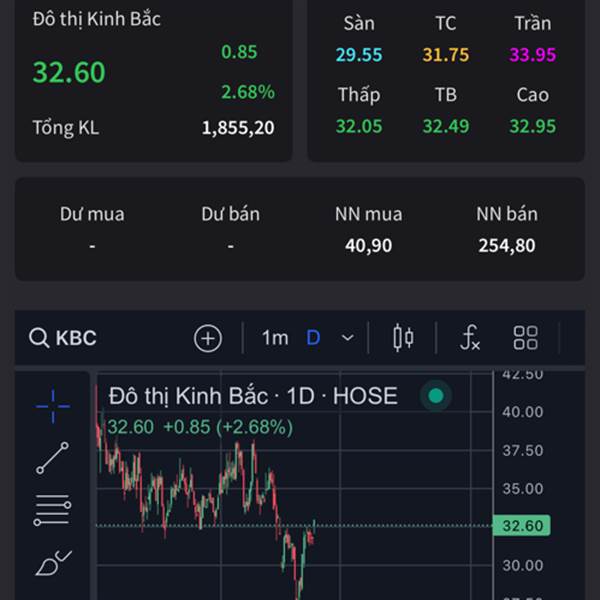
Task: Click the NN mua value 40,90
Action: [368, 245]
